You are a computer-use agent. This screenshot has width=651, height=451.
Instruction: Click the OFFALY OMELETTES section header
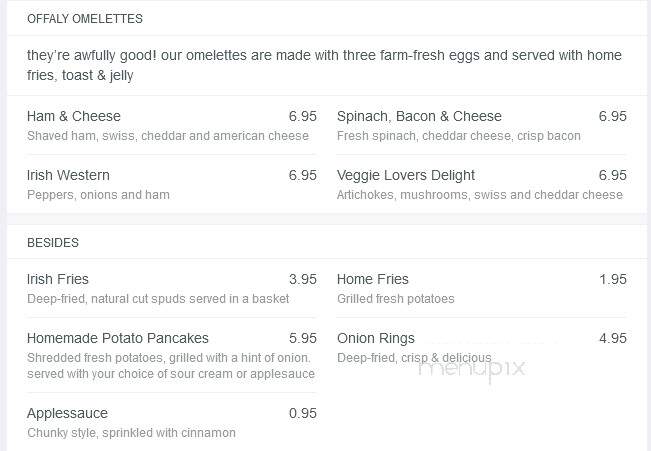(x=85, y=19)
